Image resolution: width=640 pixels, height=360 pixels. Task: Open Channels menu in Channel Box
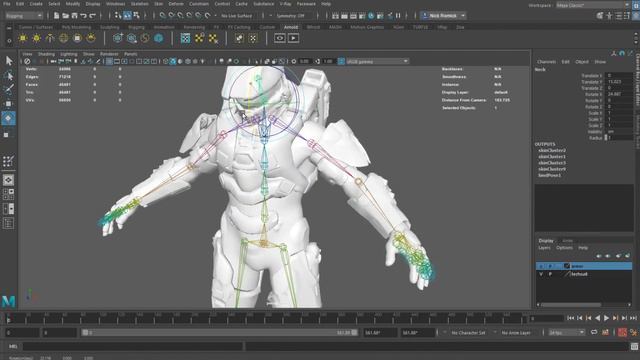pos(546,62)
